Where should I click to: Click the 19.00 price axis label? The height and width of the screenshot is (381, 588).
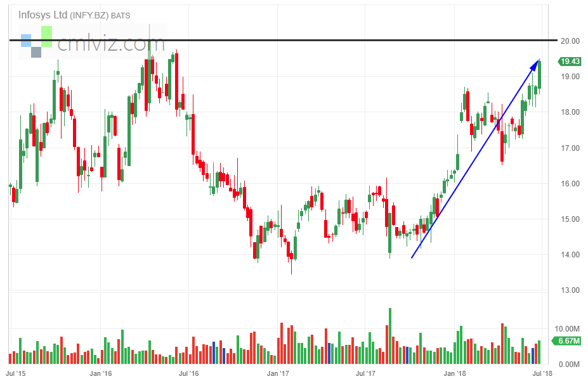point(570,77)
